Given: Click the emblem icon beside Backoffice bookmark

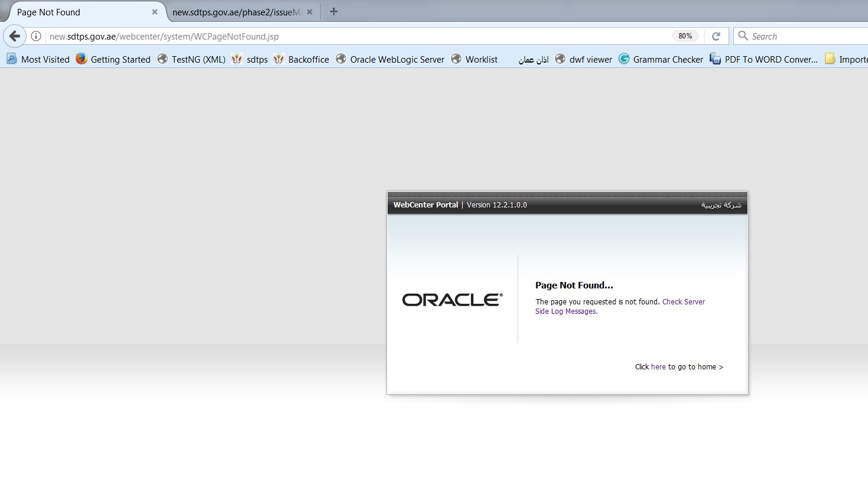Looking at the screenshot, I should coord(279,59).
